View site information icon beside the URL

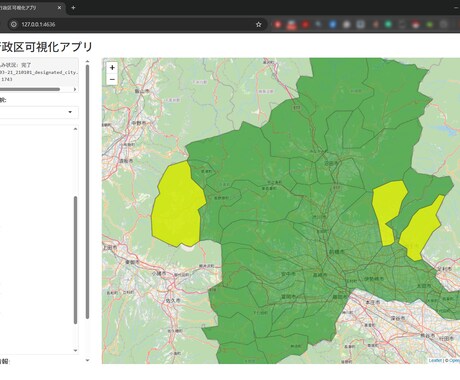point(14,24)
